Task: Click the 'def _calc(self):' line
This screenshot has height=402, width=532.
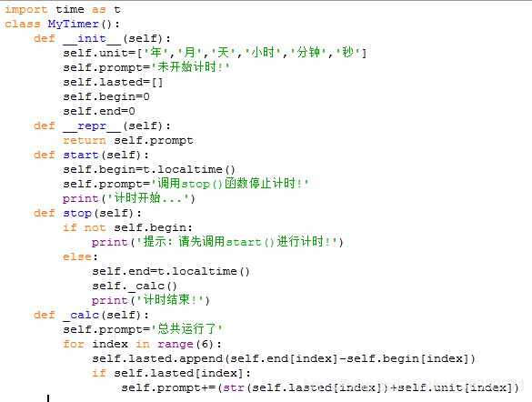Action: [x=91, y=316]
